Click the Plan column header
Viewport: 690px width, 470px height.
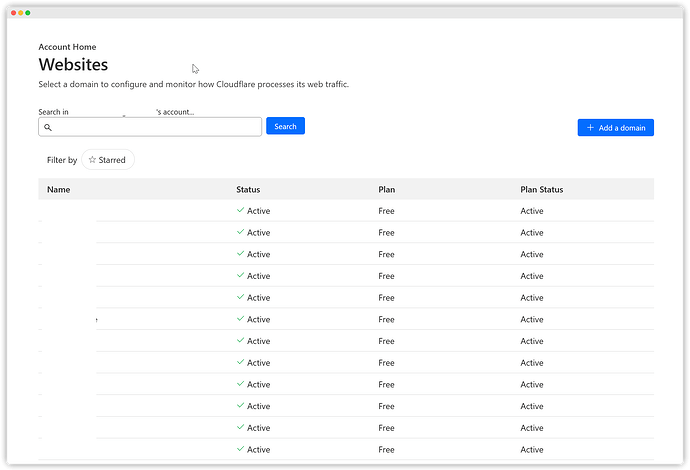(x=387, y=190)
